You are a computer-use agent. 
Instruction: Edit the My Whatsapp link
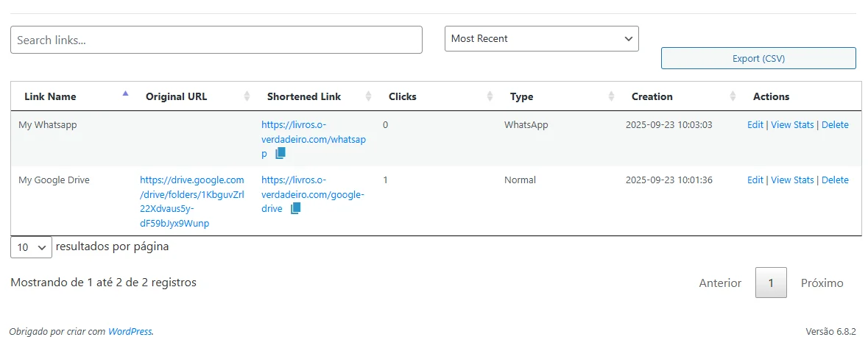[755, 124]
